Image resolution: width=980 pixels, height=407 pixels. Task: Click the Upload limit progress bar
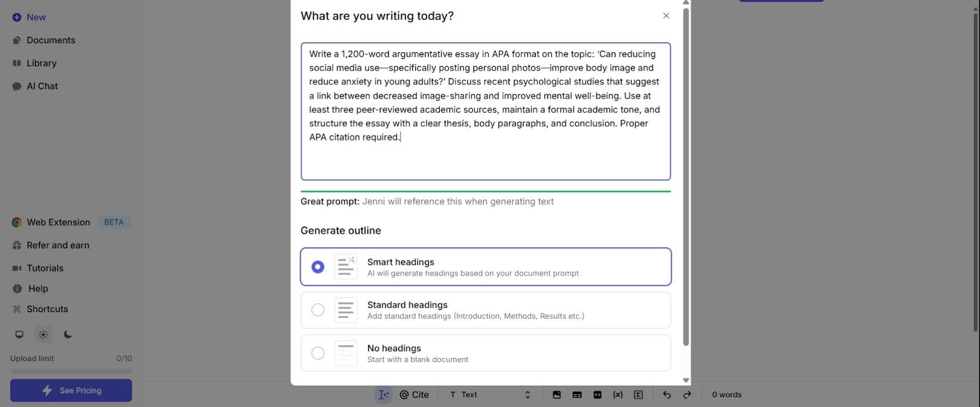click(71, 371)
